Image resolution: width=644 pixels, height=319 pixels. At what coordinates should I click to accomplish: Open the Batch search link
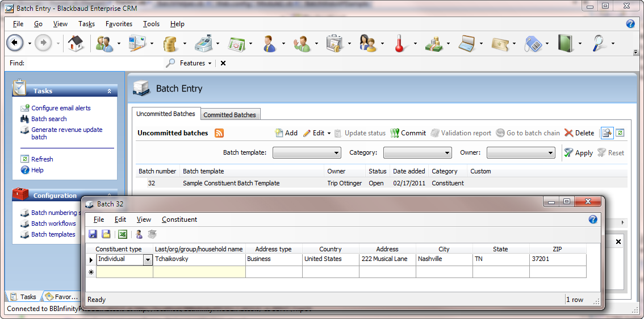click(49, 119)
